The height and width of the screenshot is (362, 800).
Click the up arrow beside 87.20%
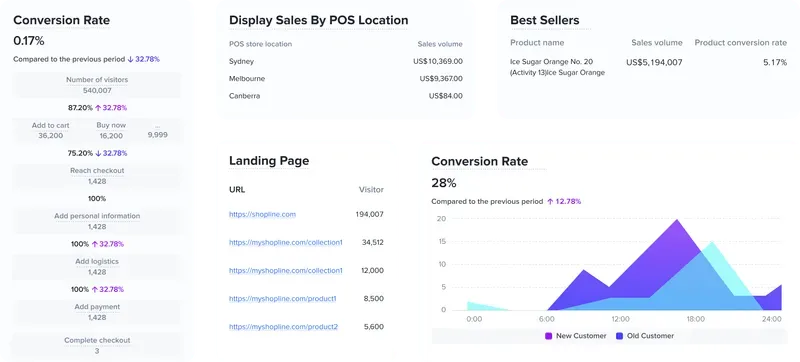coord(98,108)
